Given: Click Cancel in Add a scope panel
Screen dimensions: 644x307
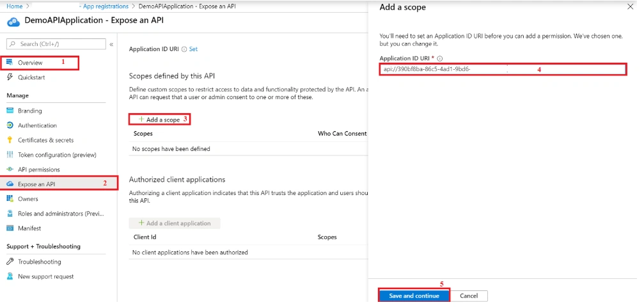Looking at the screenshot, I should click(469, 296).
